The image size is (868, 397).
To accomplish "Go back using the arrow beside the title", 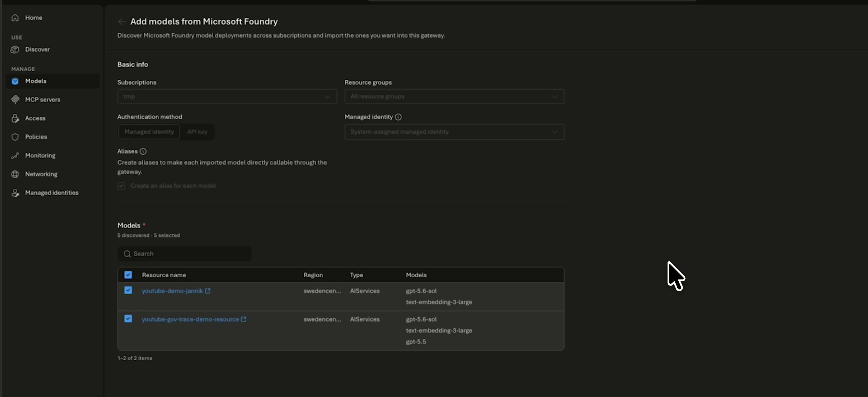I will click(122, 21).
